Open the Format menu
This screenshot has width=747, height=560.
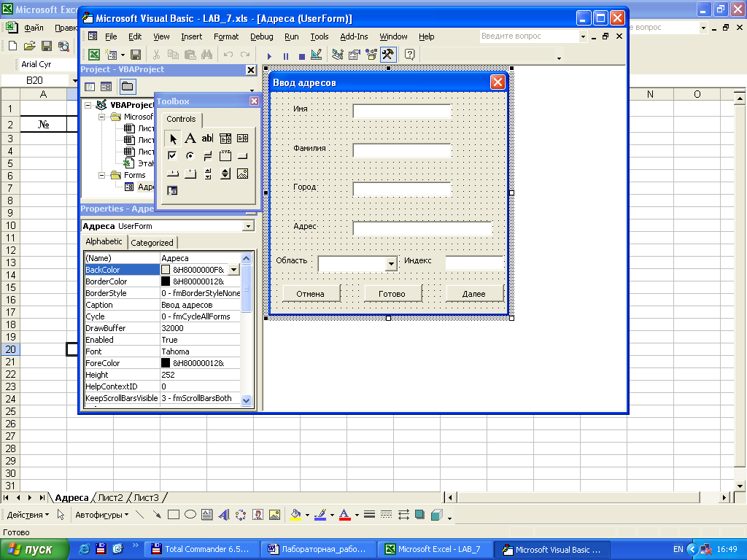click(x=226, y=36)
